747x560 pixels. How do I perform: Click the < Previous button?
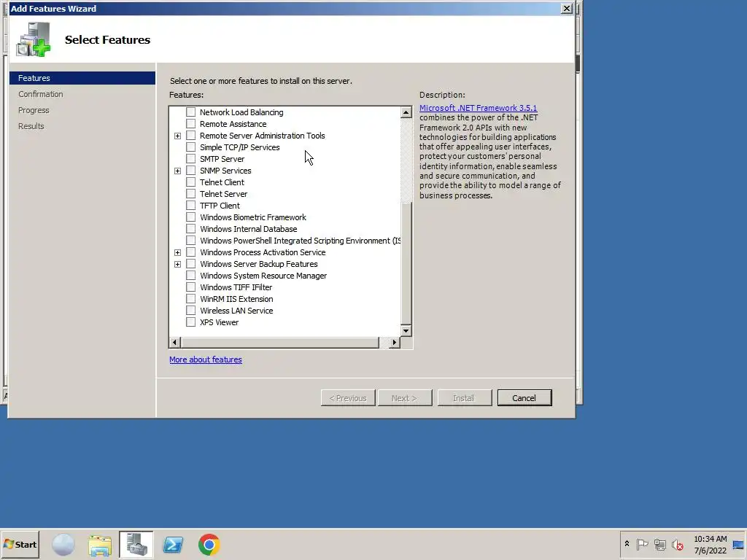(x=348, y=398)
